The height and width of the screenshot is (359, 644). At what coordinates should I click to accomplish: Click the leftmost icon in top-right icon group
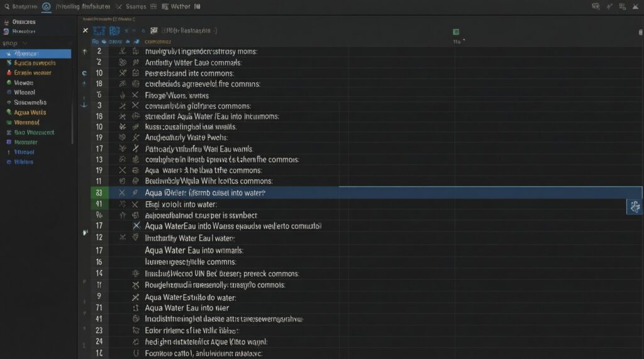(595, 6)
